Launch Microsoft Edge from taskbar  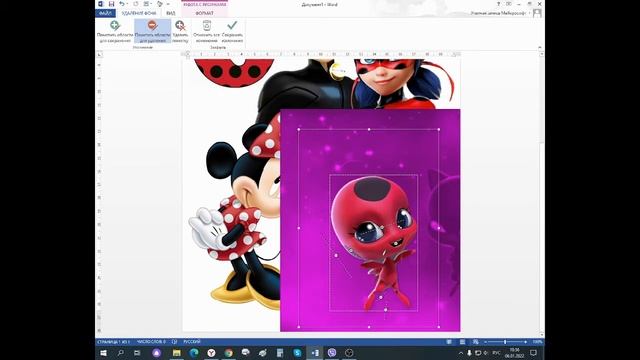coord(194,353)
